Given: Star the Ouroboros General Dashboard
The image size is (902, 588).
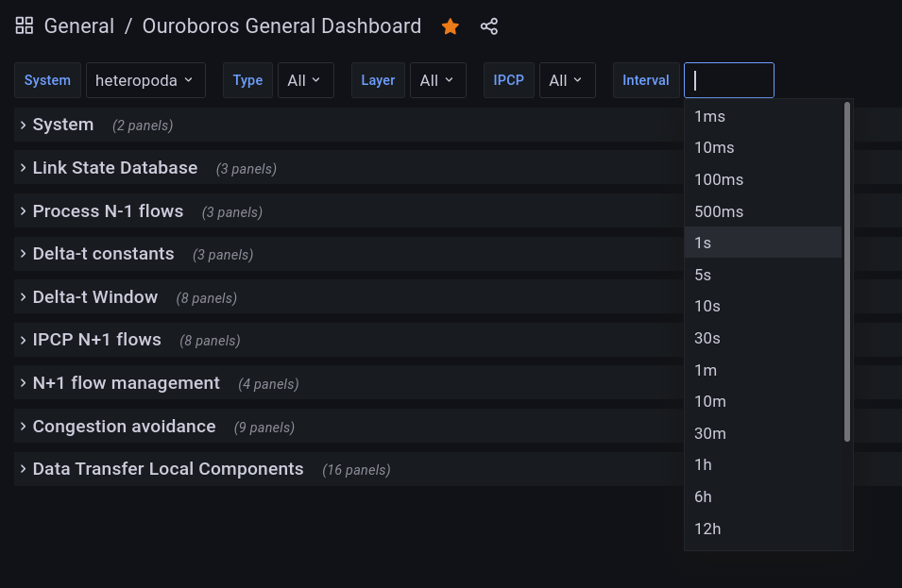Looking at the screenshot, I should pyautogui.click(x=451, y=26).
